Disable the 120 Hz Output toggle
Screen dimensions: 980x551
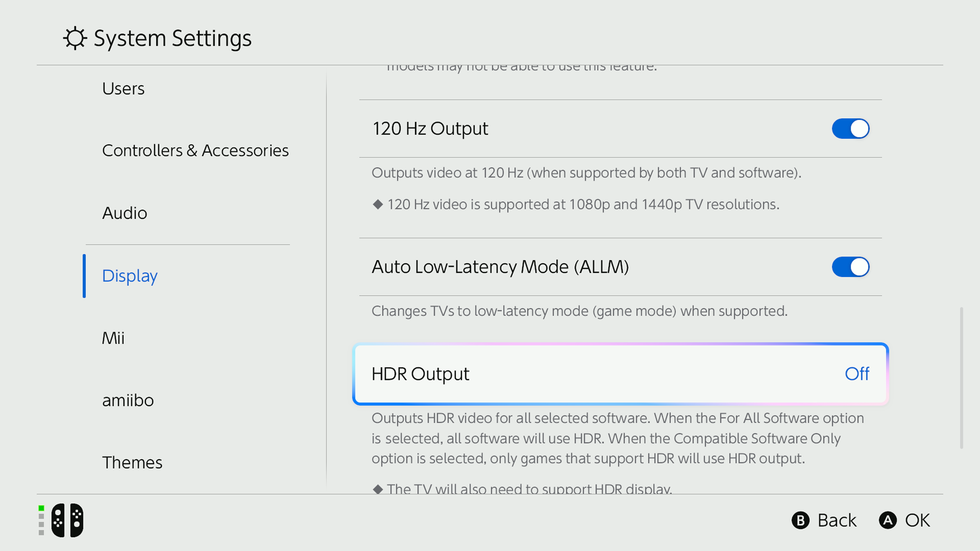pos(850,129)
